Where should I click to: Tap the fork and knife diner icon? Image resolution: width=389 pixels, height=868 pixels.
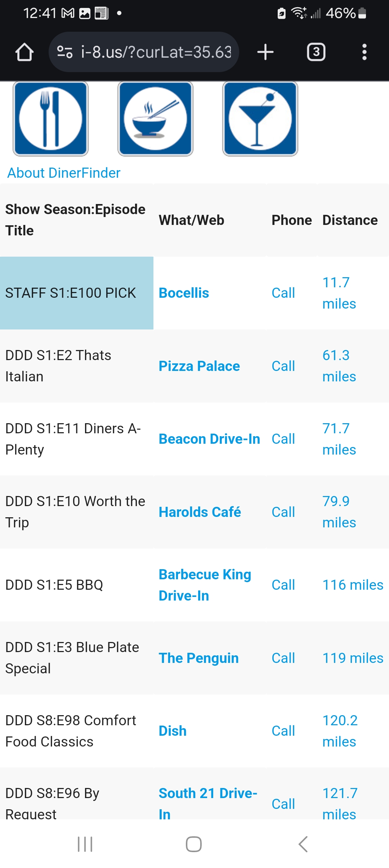50,119
